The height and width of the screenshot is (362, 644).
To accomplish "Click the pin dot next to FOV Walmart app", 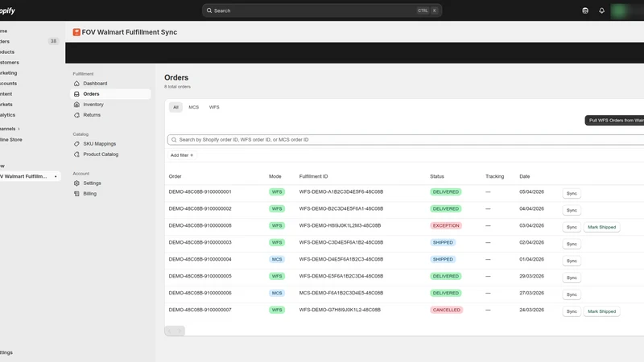I will coord(56,176).
